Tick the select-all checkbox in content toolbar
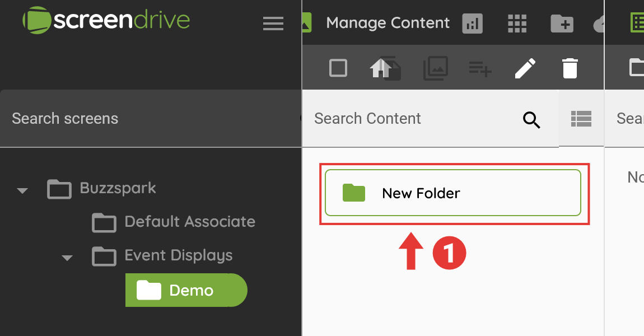 338,68
